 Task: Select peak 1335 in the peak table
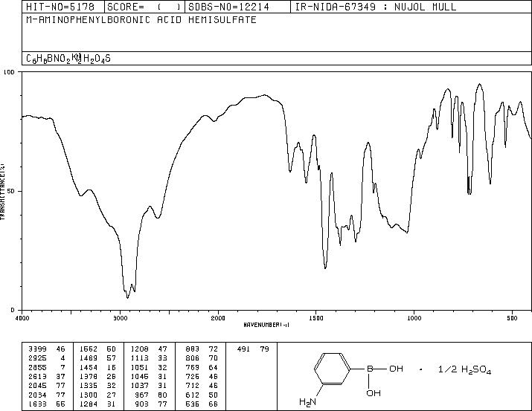click(x=89, y=386)
